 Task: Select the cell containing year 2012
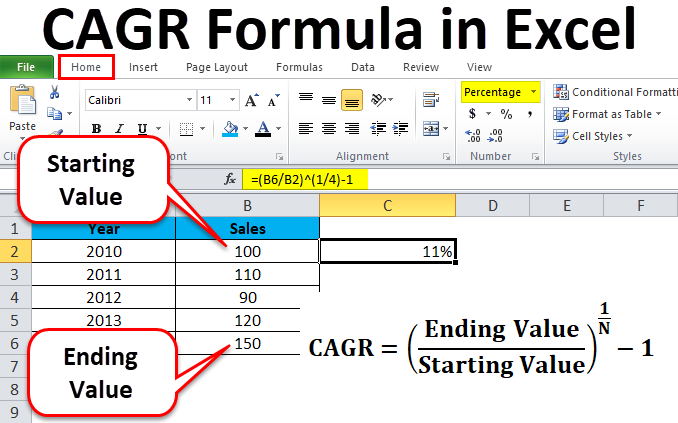[x=104, y=297]
